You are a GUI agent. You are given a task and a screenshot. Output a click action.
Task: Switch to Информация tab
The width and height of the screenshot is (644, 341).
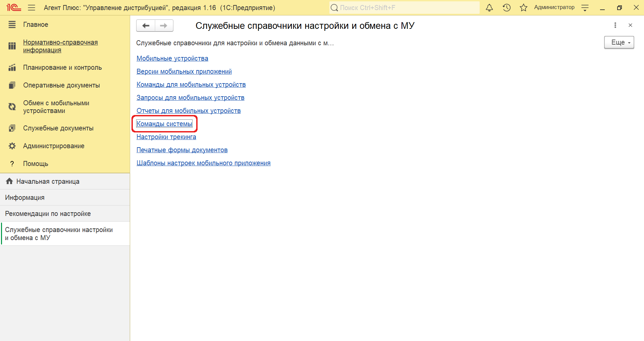tap(65, 197)
